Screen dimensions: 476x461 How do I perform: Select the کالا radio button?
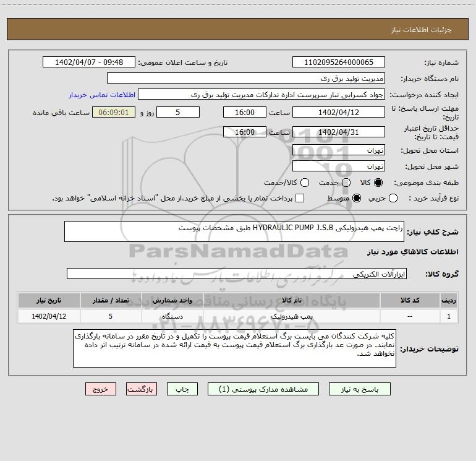tap(378, 183)
